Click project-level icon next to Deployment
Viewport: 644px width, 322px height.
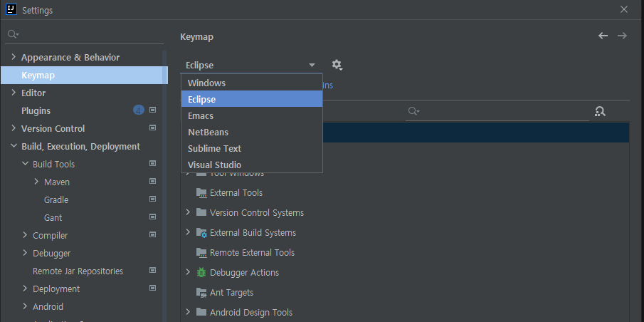(x=153, y=289)
